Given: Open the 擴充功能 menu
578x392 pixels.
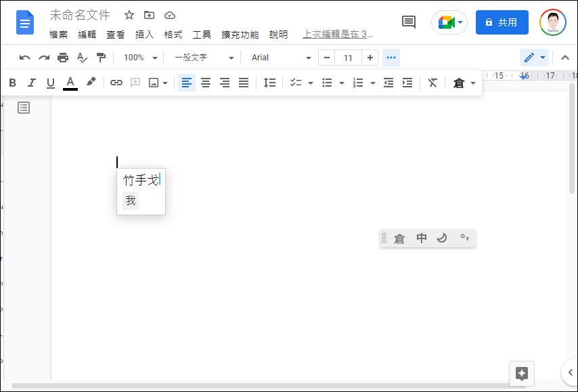Looking at the screenshot, I should click(240, 35).
